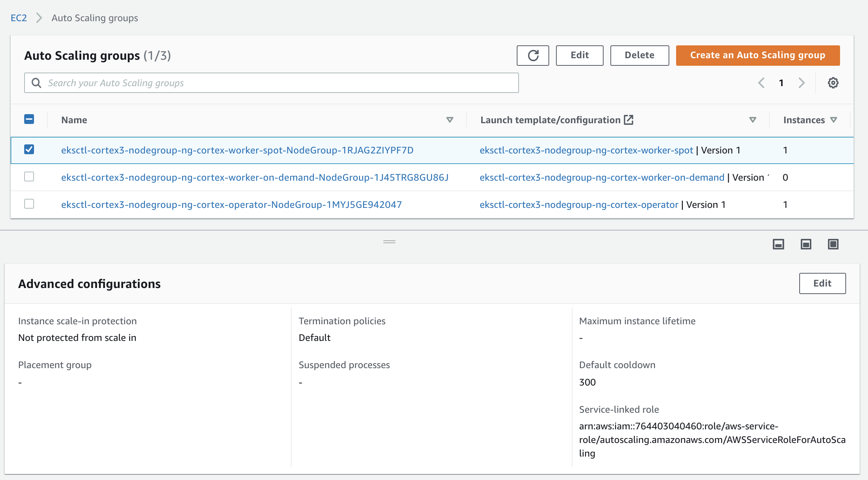Click instances count 0 in on-demand row
The image size is (868, 480).
[785, 177]
